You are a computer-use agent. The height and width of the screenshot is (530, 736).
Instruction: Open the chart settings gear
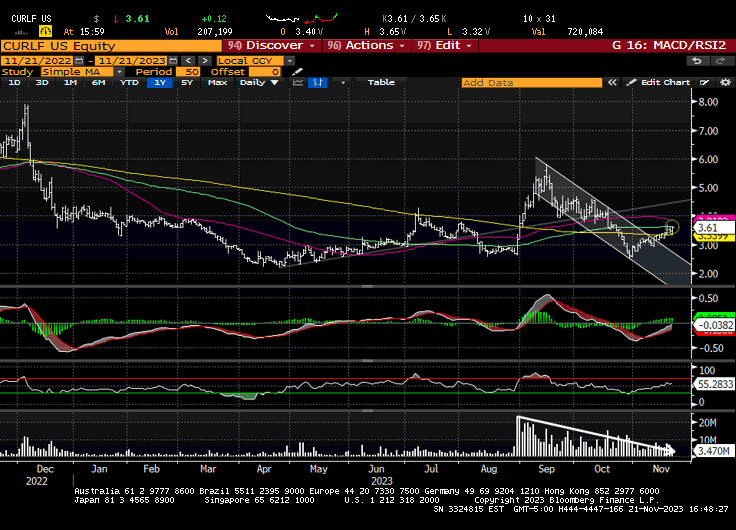click(x=725, y=83)
